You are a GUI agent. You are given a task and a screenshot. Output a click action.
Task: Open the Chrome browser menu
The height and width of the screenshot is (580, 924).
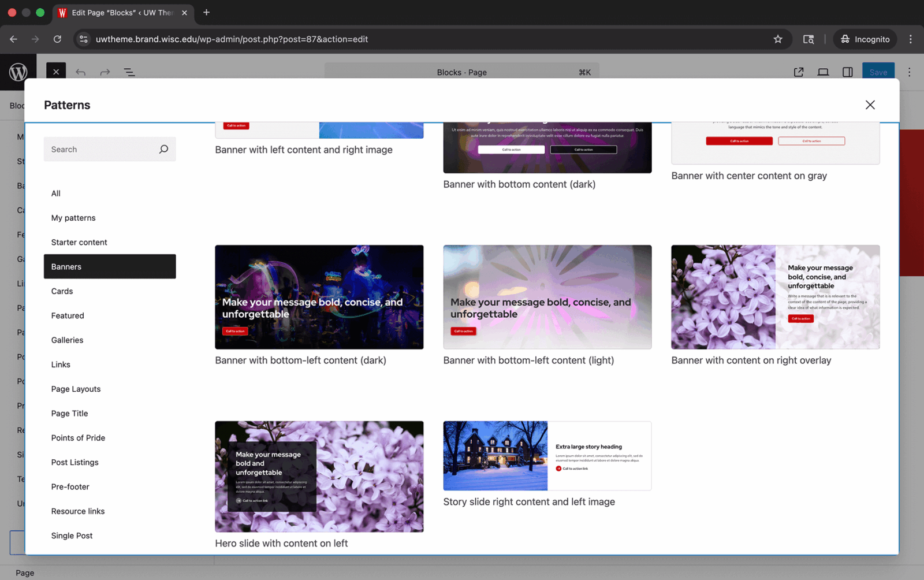coord(910,39)
